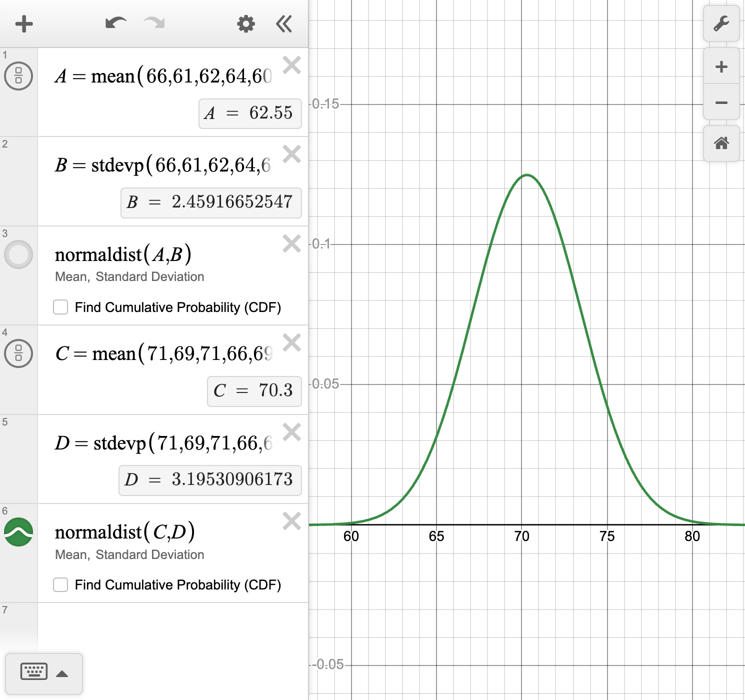Click the list options icon beside expression A
Screen dimensions: 745x700
click(x=18, y=76)
